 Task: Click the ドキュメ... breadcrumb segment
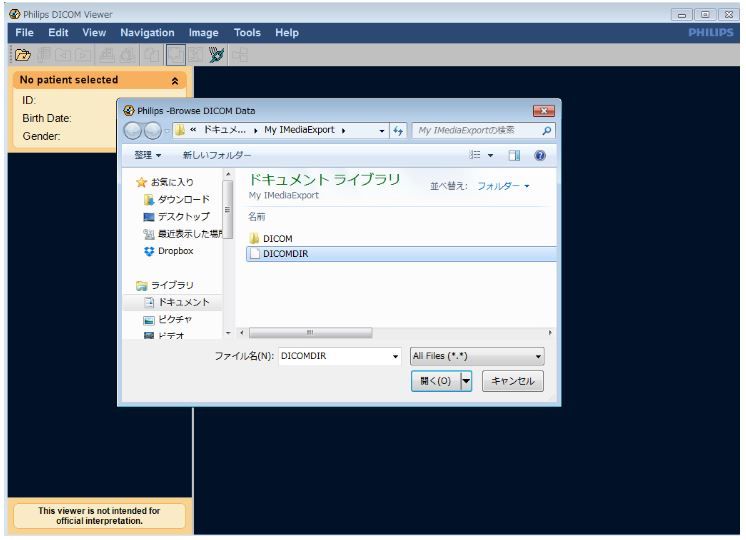coord(225,130)
